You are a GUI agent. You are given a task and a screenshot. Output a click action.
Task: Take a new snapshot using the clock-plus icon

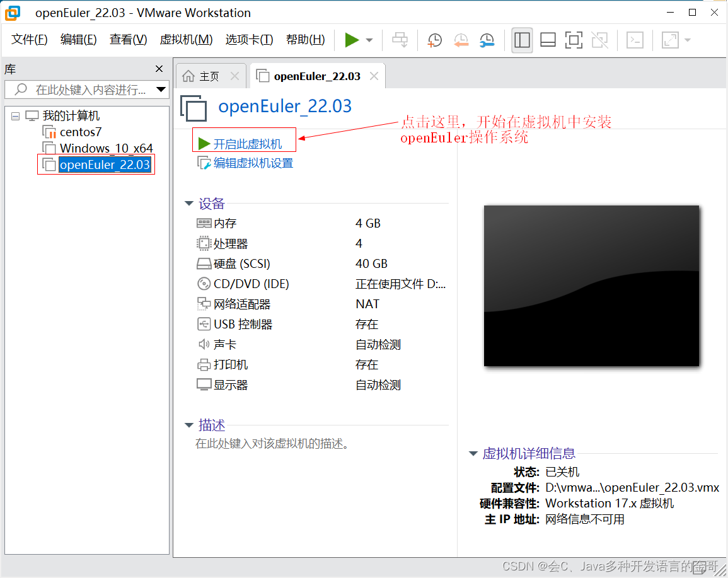coord(434,39)
